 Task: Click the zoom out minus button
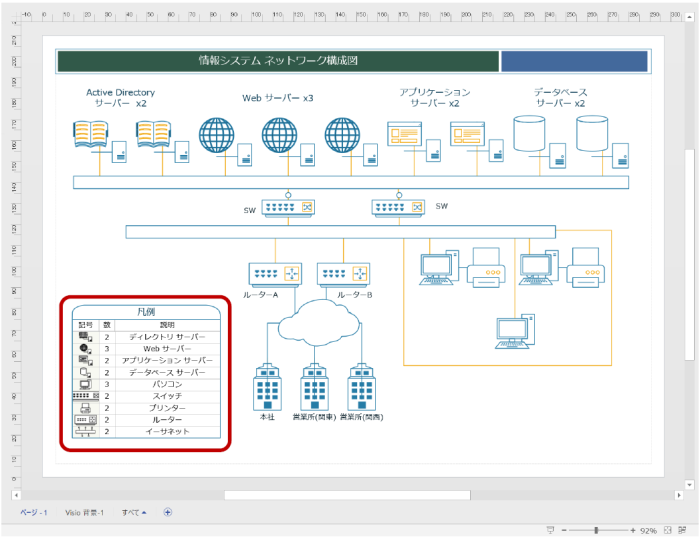coord(563,530)
